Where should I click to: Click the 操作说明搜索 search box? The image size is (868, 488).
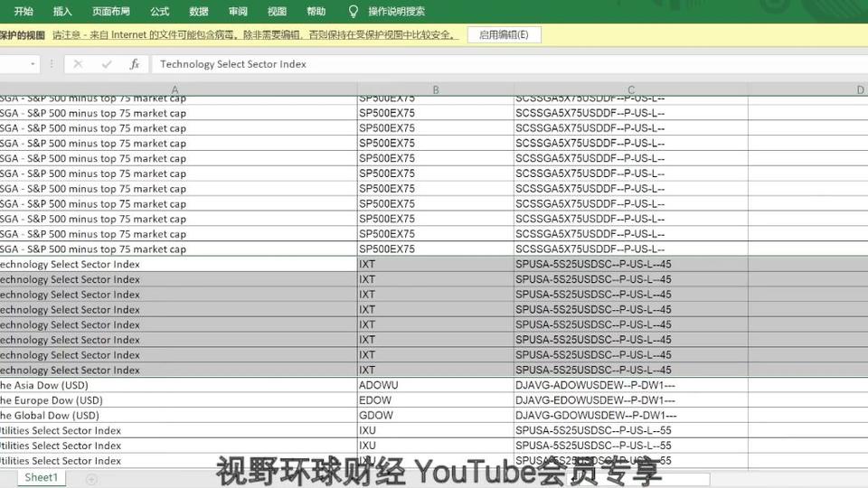(x=397, y=11)
